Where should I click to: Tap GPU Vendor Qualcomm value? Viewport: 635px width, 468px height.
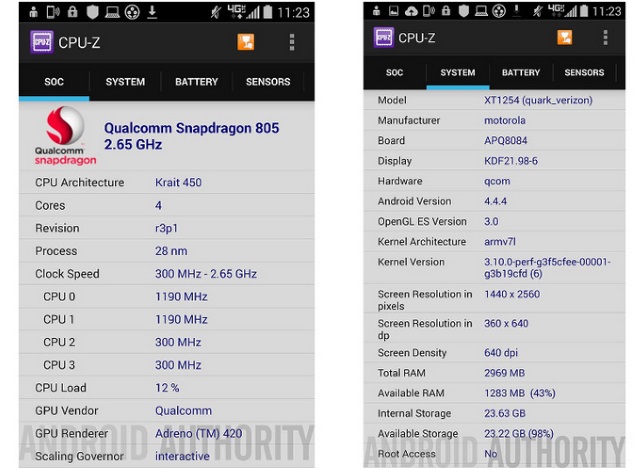[x=183, y=411]
